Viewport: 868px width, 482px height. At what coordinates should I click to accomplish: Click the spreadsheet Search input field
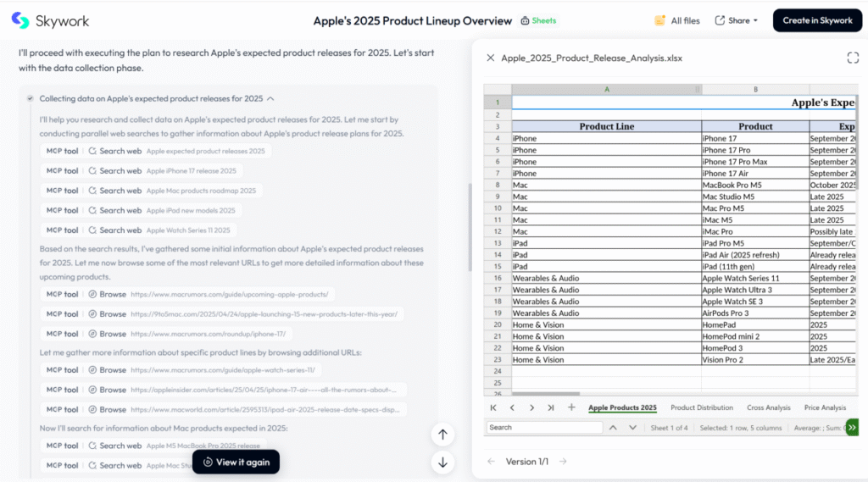[544, 428]
